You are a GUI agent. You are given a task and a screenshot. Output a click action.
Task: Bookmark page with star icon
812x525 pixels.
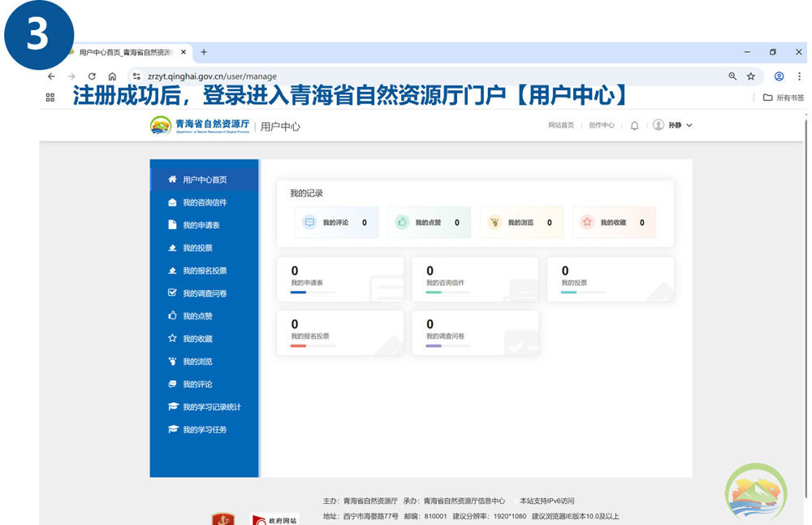pos(751,76)
